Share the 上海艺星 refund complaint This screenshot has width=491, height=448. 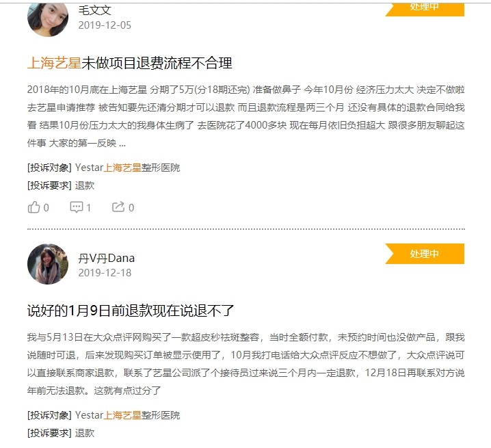118,207
